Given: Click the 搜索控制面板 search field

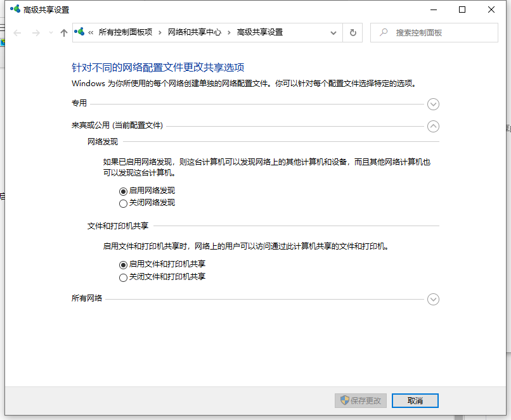Looking at the screenshot, I should point(444,33).
